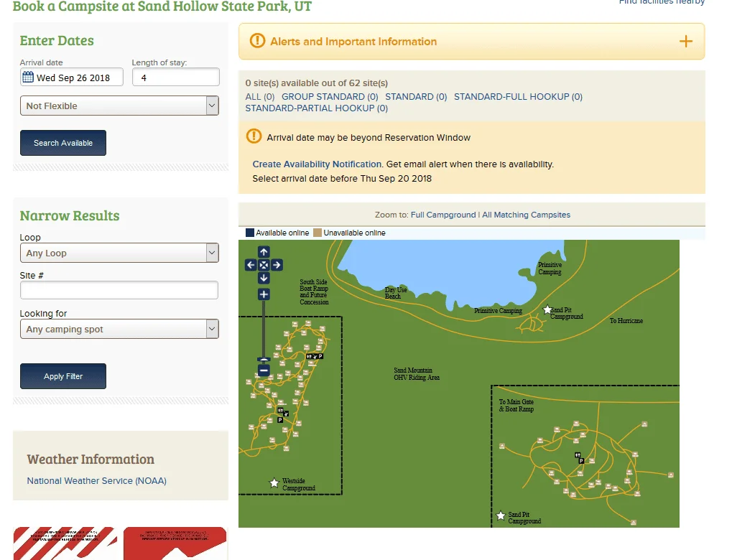Select the ALL (0) site filter
The image size is (732, 560).
coord(260,97)
